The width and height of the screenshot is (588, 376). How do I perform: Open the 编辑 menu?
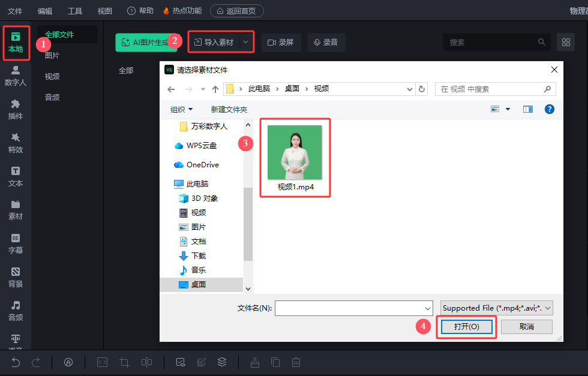pyautogui.click(x=44, y=11)
